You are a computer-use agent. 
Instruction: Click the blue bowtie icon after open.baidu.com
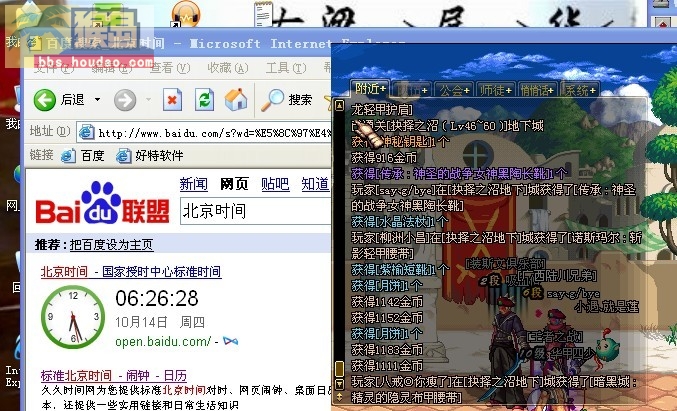tap(230, 341)
